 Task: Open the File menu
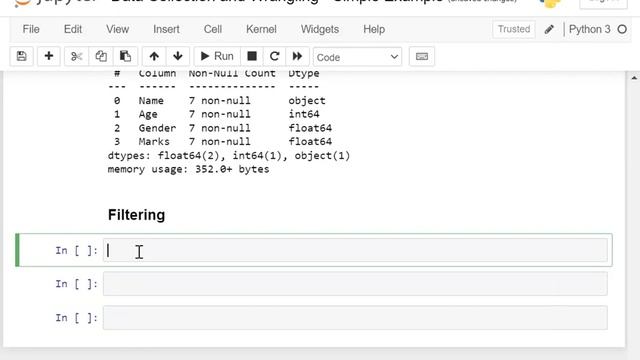[x=31, y=29]
